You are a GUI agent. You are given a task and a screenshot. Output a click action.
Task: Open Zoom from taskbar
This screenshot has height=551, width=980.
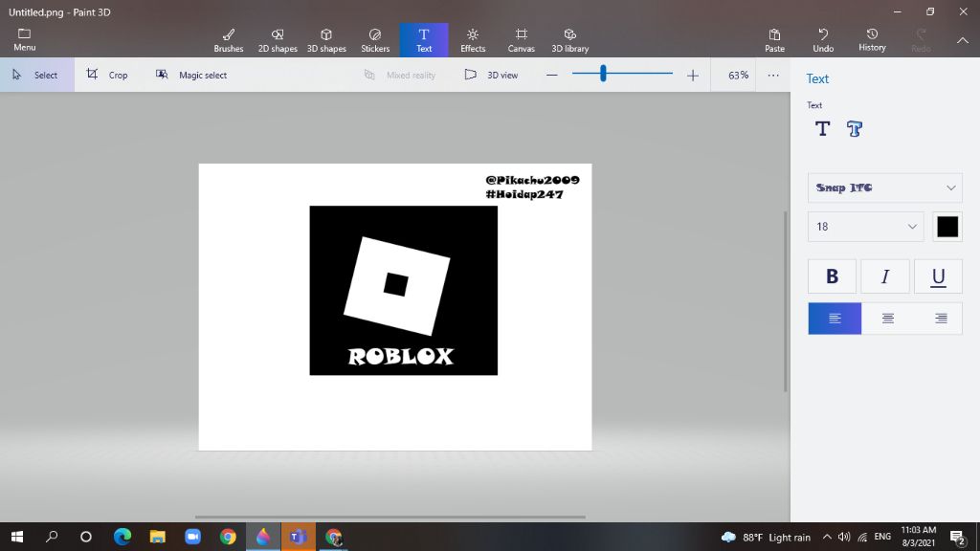click(x=192, y=537)
